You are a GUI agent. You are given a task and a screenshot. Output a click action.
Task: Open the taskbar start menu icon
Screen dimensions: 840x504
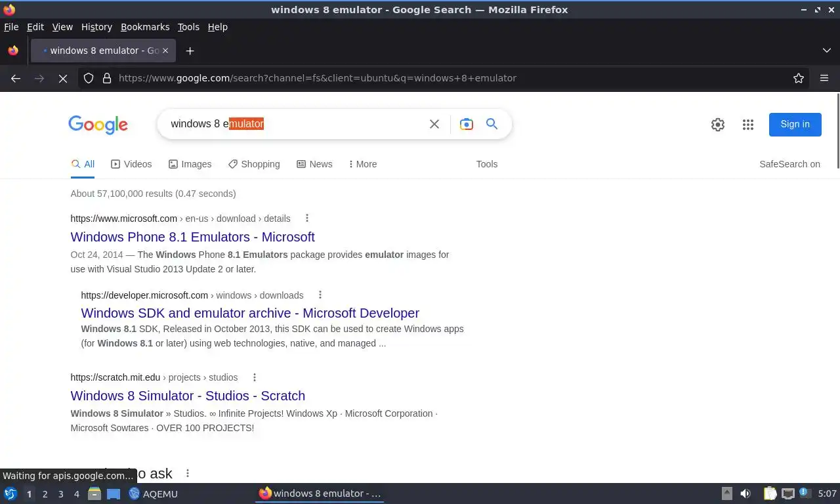10,493
